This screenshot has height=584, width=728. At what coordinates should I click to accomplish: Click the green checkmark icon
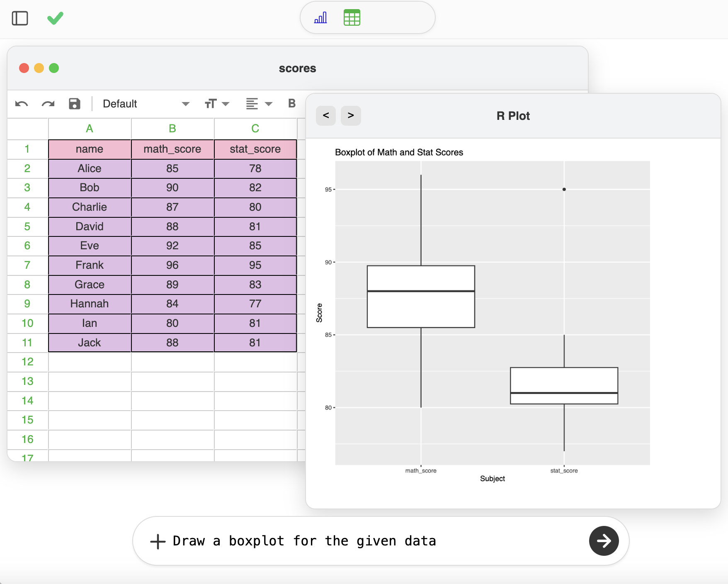pos(55,18)
